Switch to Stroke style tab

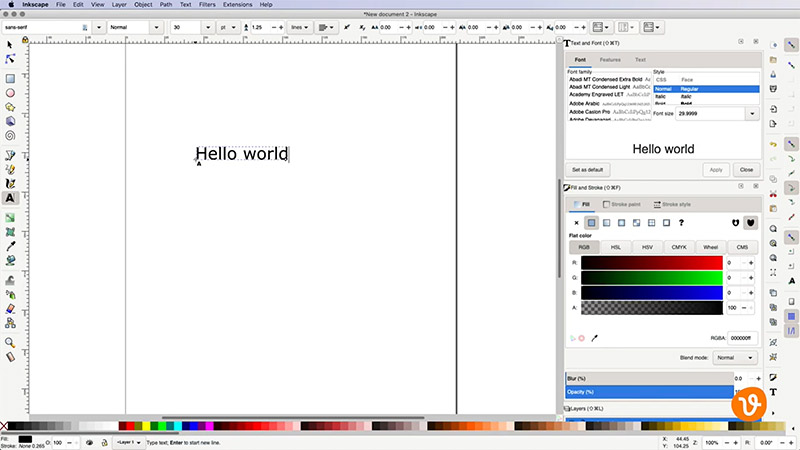(672, 204)
